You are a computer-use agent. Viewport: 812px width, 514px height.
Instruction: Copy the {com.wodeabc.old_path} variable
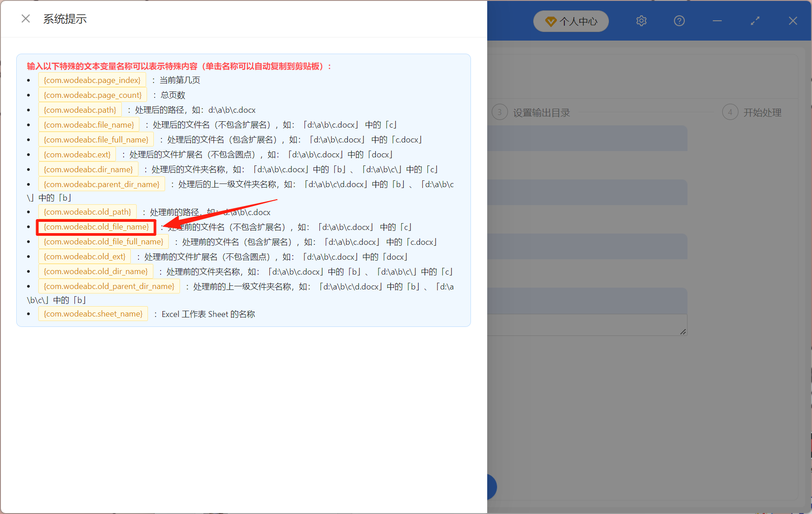click(87, 211)
